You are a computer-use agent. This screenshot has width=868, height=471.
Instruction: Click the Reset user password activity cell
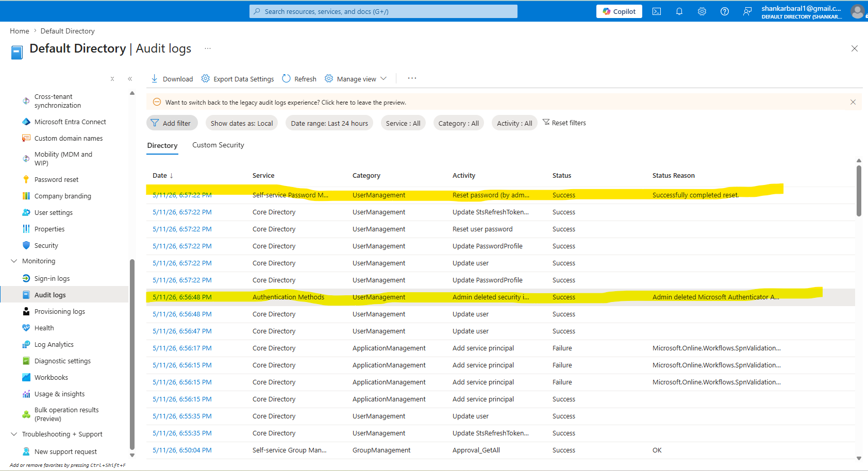point(482,229)
